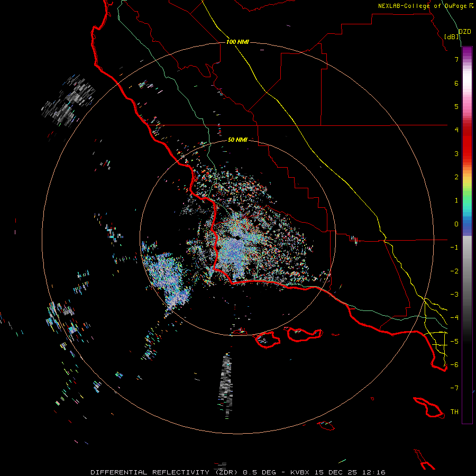476x476 pixels.
Task: Click the -6 value on color scale
Action: (x=454, y=365)
